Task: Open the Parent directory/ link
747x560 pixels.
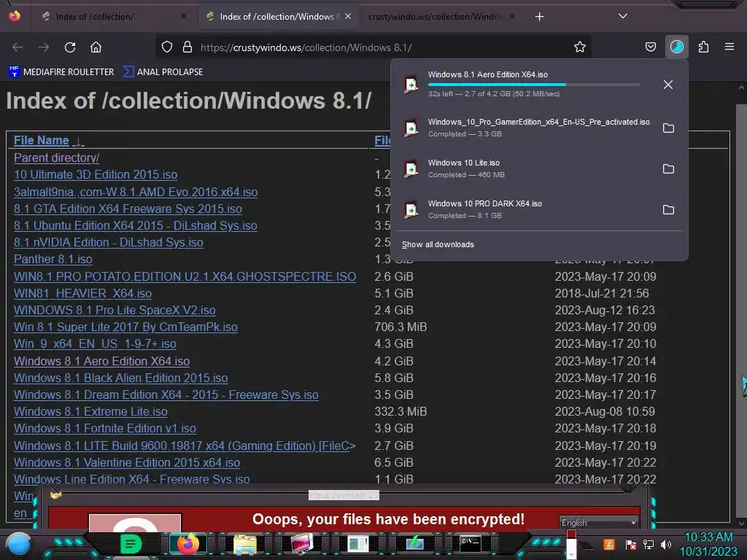Action: [56, 157]
